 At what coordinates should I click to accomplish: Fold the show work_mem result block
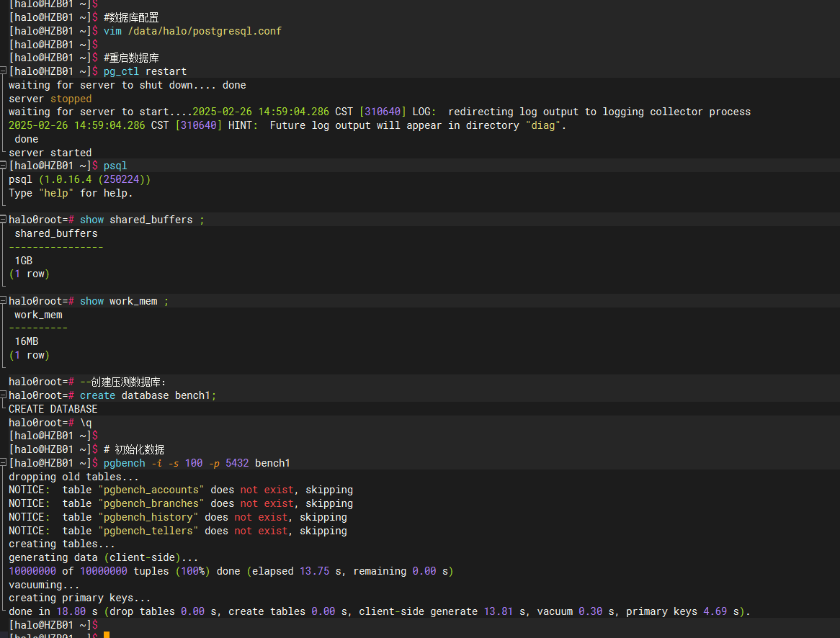[3, 300]
